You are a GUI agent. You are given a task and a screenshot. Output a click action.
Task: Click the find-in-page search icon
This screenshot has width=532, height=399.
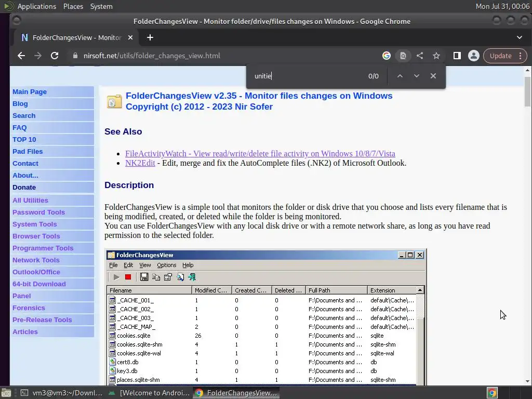pyautogui.click(x=403, y=56)
